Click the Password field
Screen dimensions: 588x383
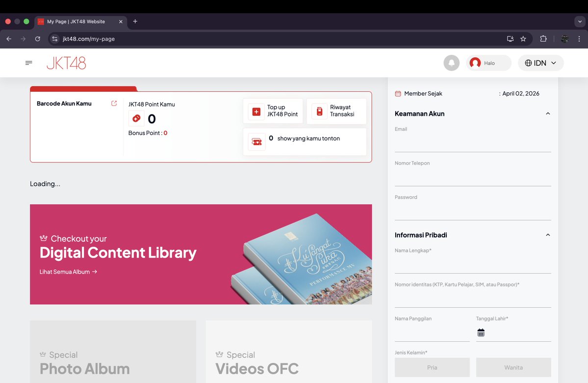pos(473,211)
